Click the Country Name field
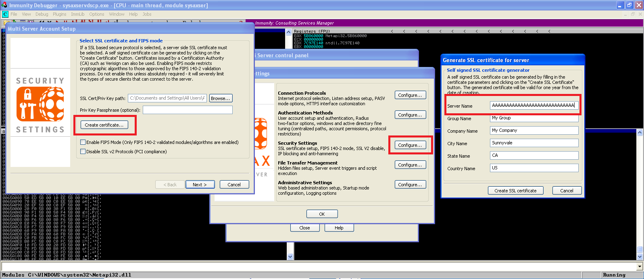The image size is (644, 279). coord(534,168)
